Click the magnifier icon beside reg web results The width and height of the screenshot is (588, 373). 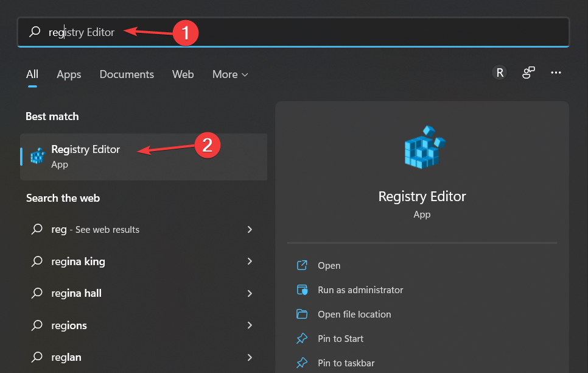click(37, 229)
